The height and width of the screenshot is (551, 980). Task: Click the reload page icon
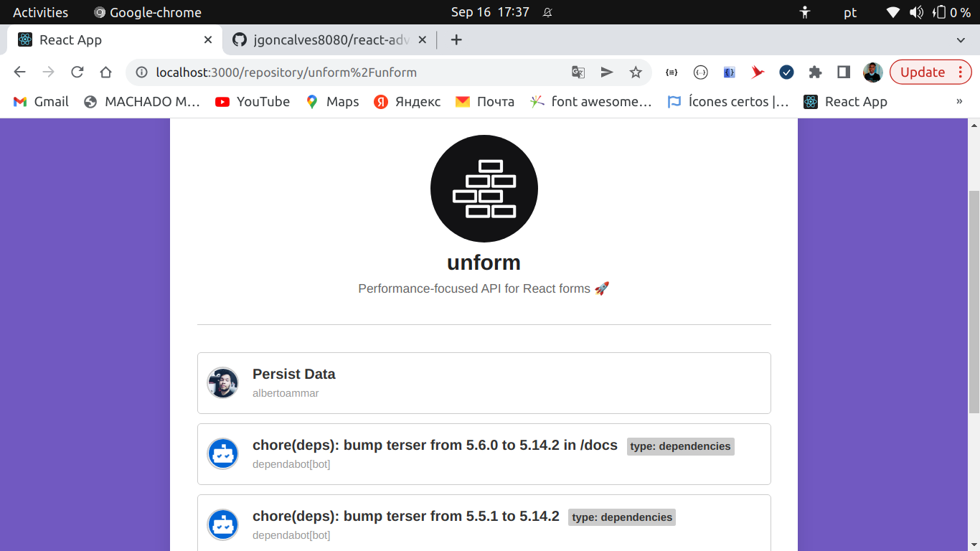point(77,72)
